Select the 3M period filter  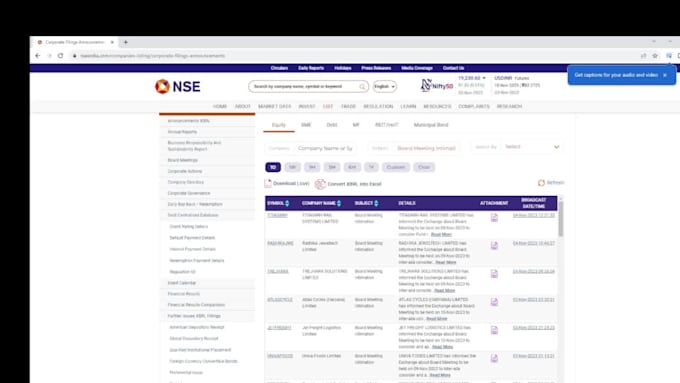332,167
